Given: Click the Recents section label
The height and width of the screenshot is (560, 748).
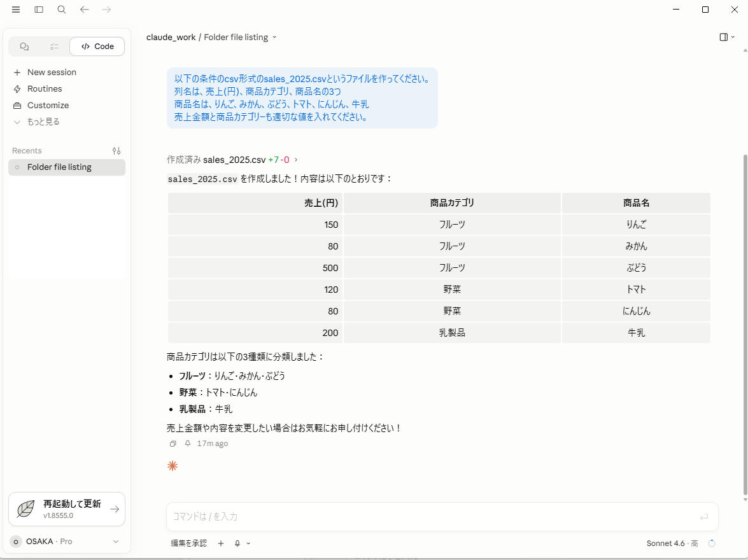Looking at the screenshot, I should click(27, 151).
